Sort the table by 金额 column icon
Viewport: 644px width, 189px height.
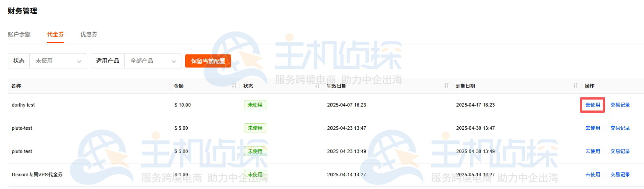(x=234, y=86)
